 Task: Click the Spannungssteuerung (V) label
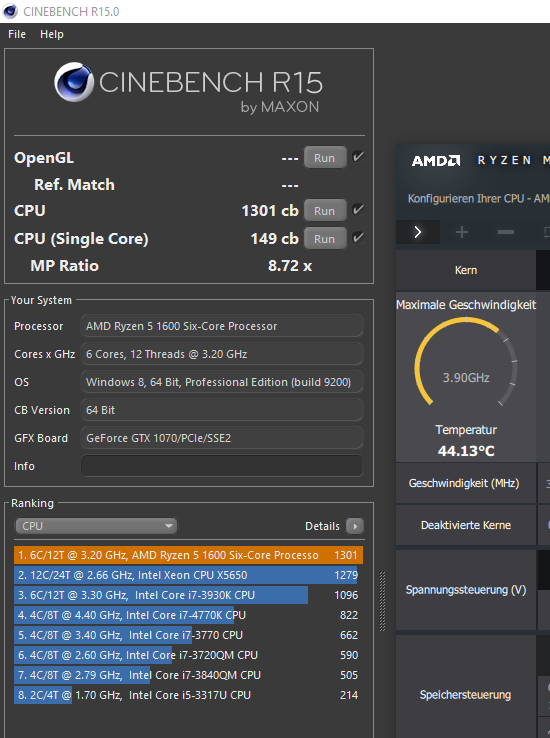click(466, 590)
